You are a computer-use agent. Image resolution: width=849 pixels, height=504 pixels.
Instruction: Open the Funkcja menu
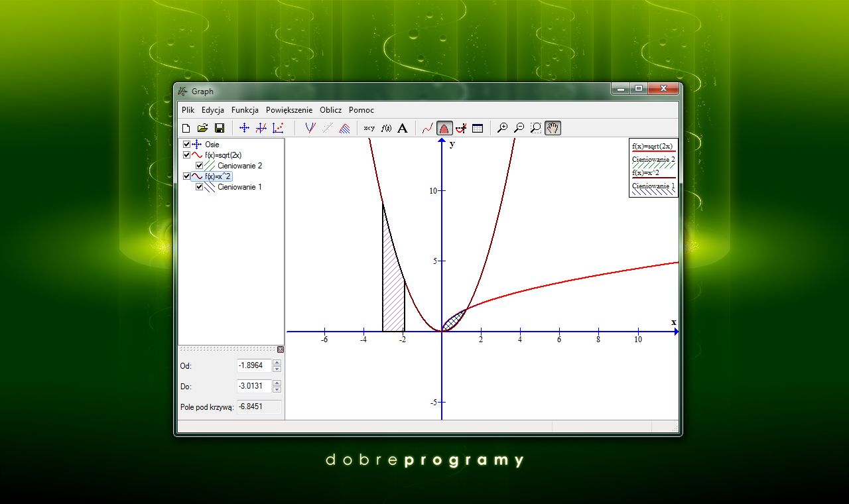245,110
